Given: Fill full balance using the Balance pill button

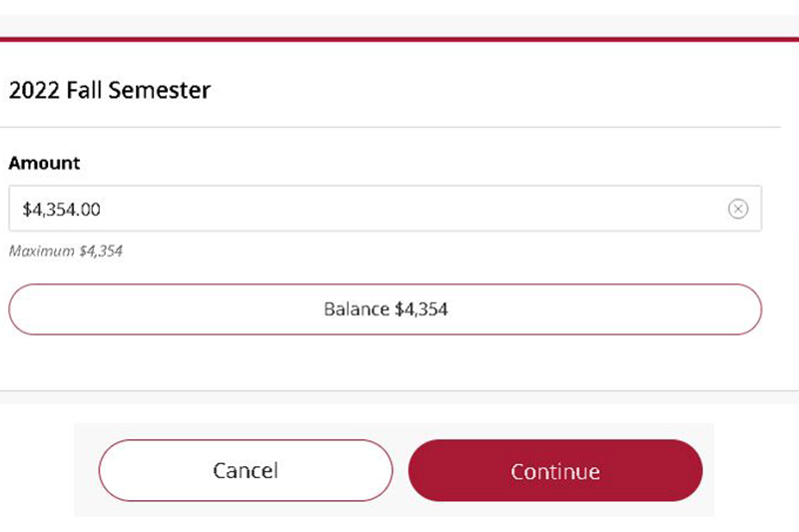Looking at the screenshot, I should click(385, 309).
